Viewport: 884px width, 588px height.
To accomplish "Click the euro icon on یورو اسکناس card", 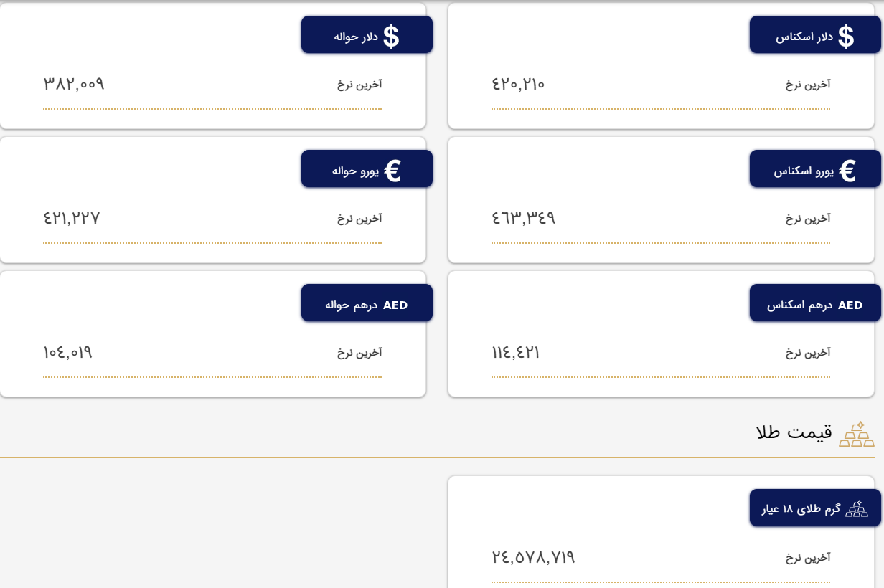I will click(x=849, y=168).
